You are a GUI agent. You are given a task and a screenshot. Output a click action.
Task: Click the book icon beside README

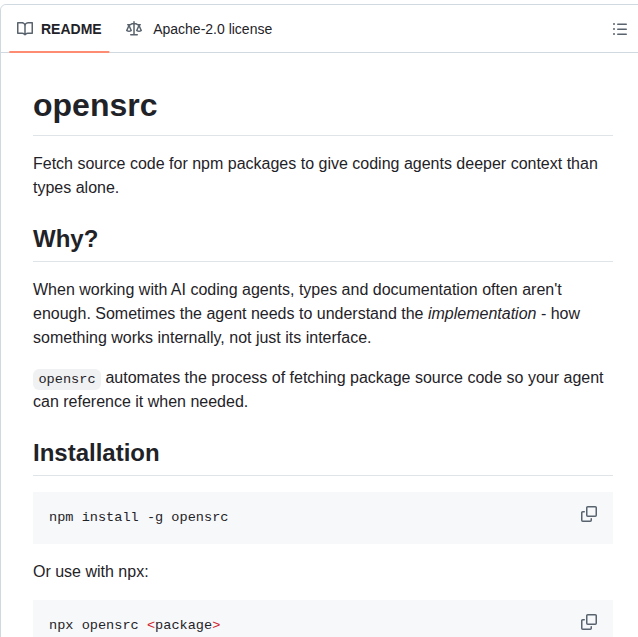click(x=25, y=29)
